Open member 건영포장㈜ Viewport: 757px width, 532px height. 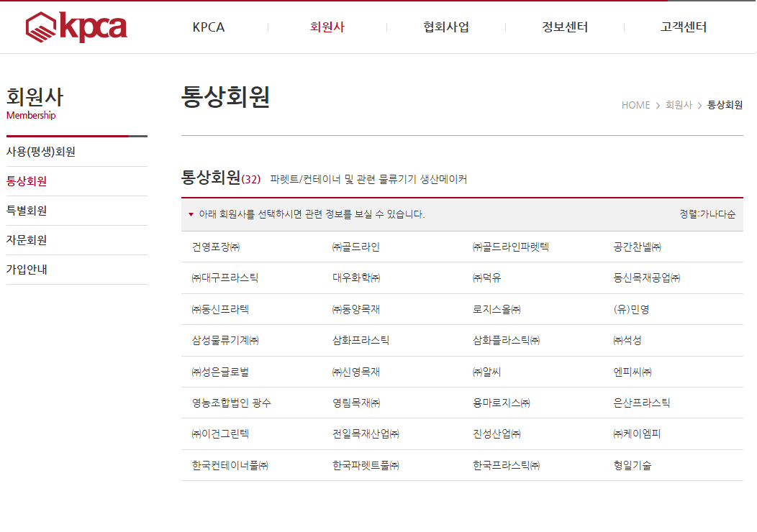216,247
